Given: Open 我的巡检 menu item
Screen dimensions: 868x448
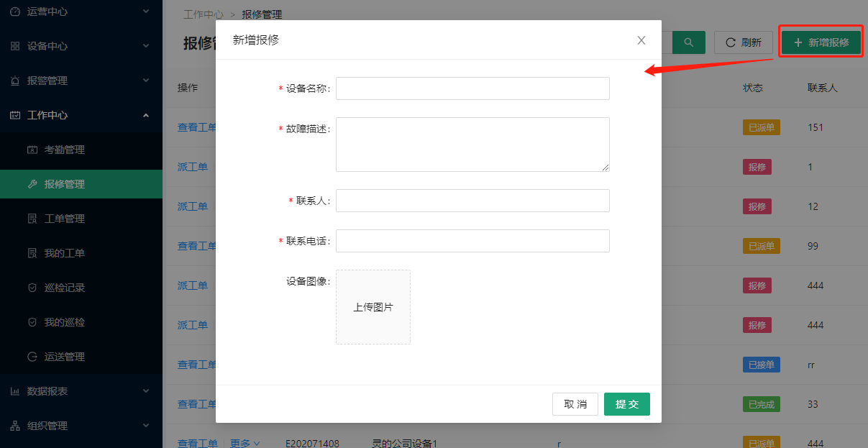Looking at the screenshot, I should tap(64, 322).
